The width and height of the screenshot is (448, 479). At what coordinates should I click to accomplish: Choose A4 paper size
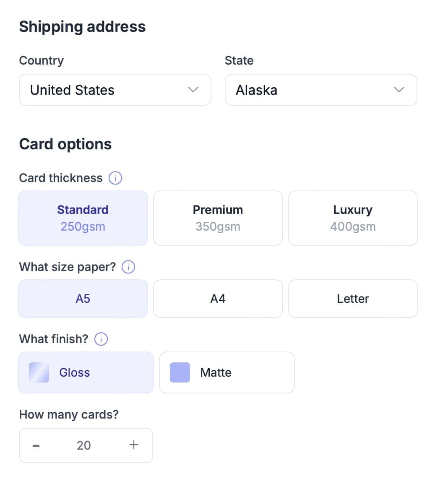point(218,299)
